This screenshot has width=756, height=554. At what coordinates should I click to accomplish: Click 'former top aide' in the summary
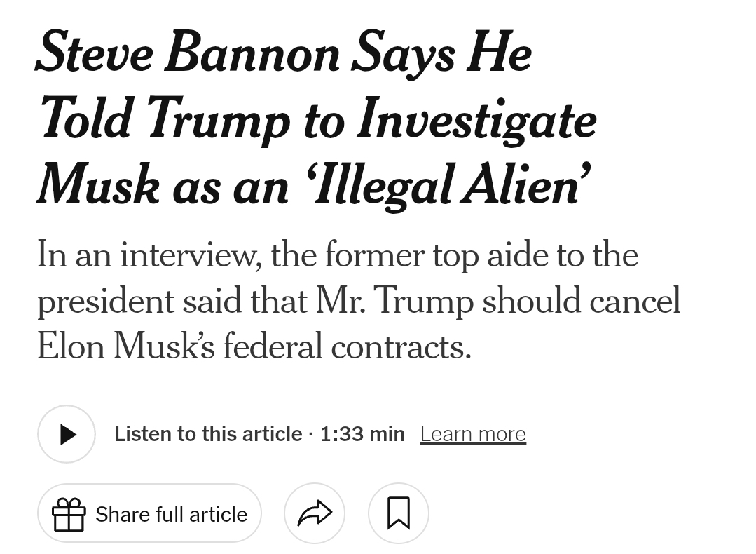click(x=437, y=254)
